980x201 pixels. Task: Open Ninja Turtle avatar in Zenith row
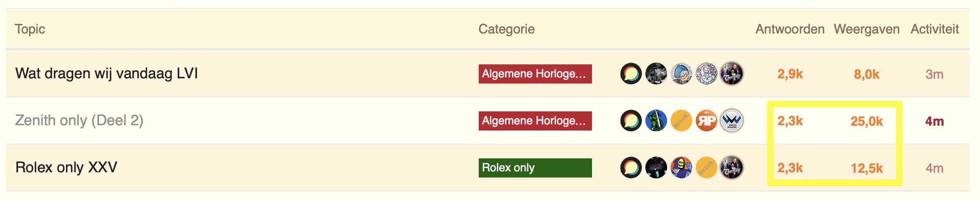[656, 121]
